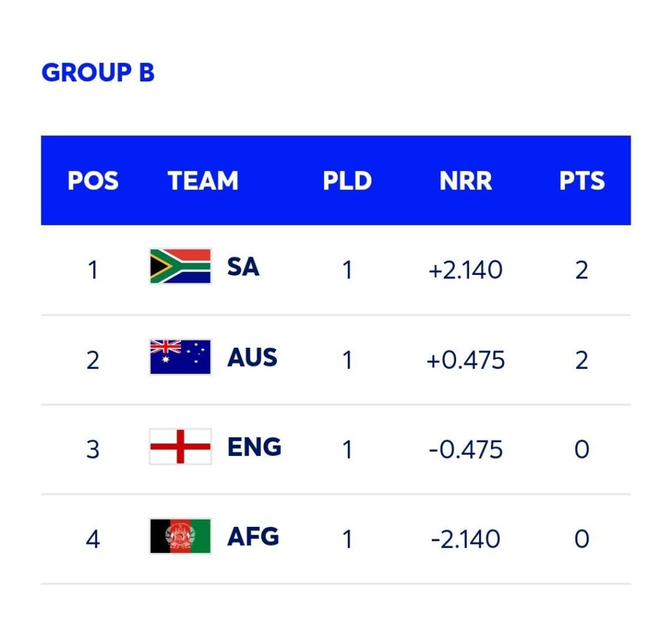Click the TEAM column header
This screenshot has width=672, height=622.
point(203,180)
